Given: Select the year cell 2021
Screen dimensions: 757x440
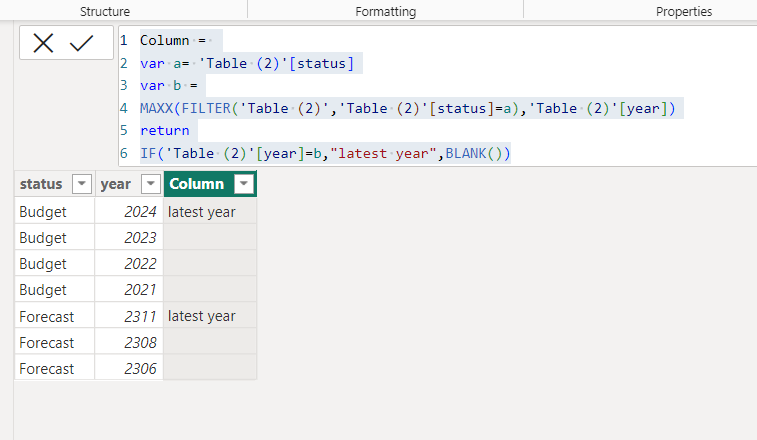Looking at the screenshot, I should pyautogui.click(x=129, y=290).
